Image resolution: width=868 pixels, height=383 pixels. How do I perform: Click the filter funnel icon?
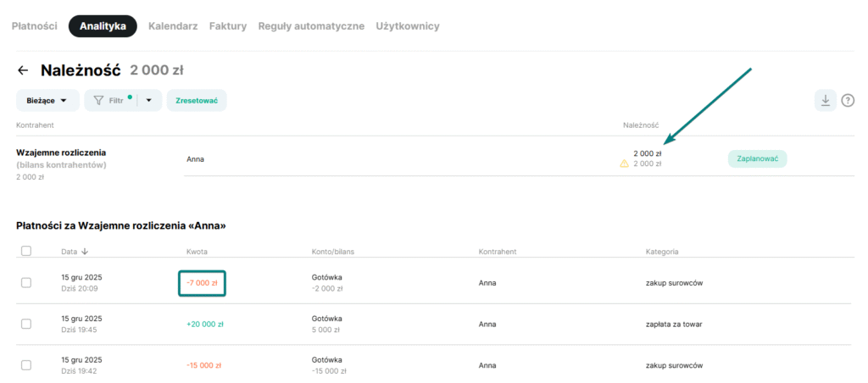98,100
